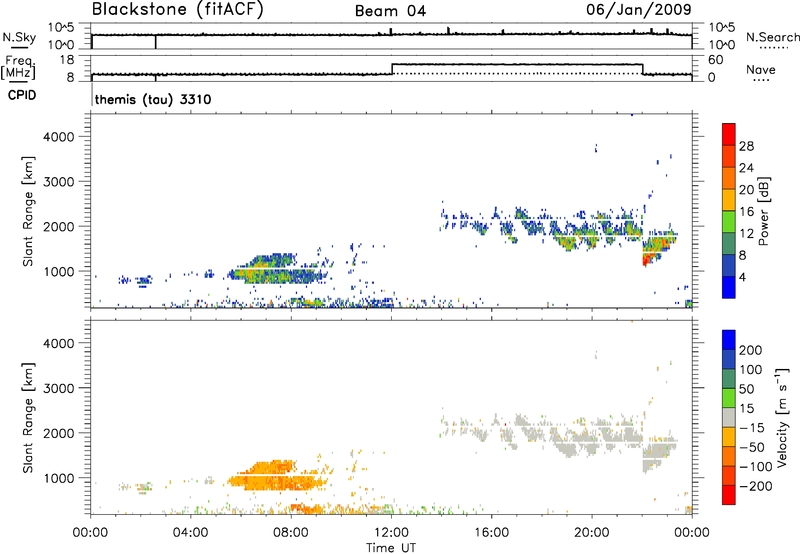Screen dimensions: 800x554
Task: Pick the light green power colorbar segment
Action: click(729, 221)
